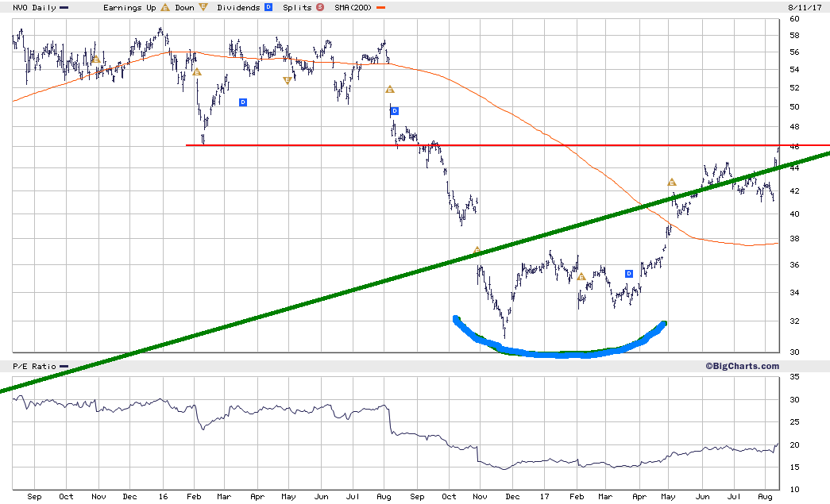Click the dividend D marker in March 2016
The height and width of the screenshot is (504, 830).
click(x=243, y=102)
